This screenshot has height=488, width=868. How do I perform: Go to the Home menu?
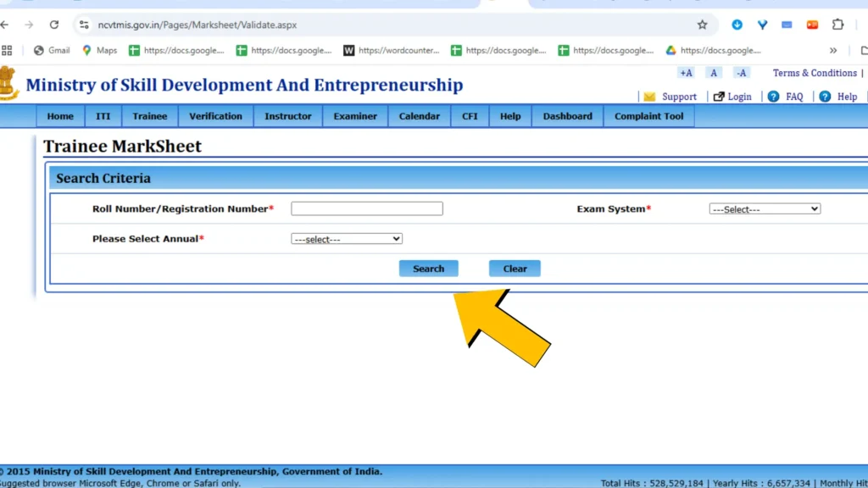click(x=60, y=116)
